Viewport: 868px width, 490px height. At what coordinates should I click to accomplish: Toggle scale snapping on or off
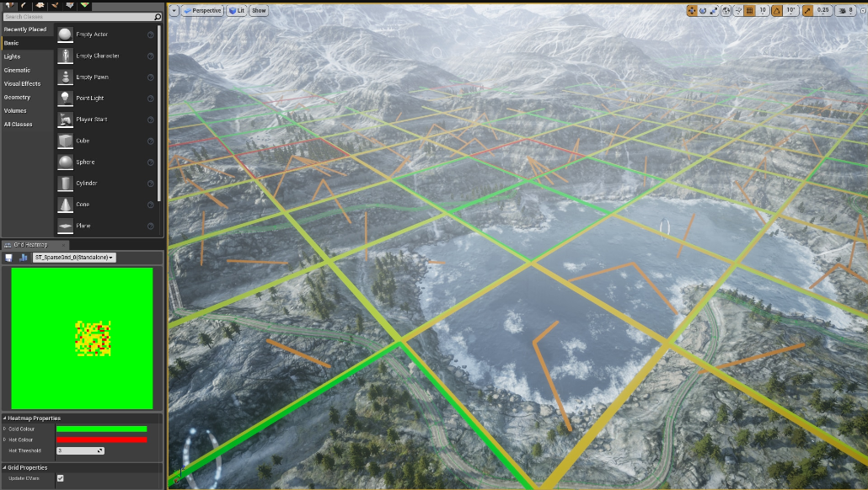pos(807,10)
